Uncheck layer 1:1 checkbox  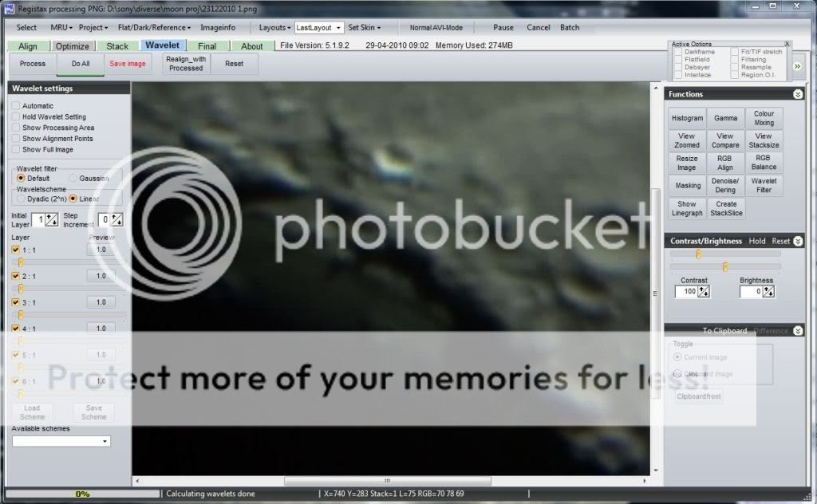coord(16,250)
